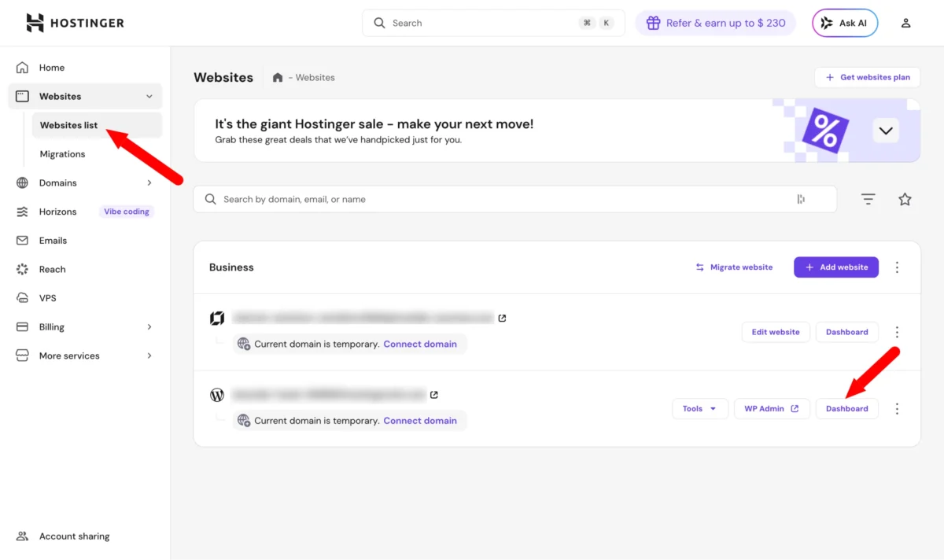Click Migrate website
The image size is (944, 560).
click(734, 267)
